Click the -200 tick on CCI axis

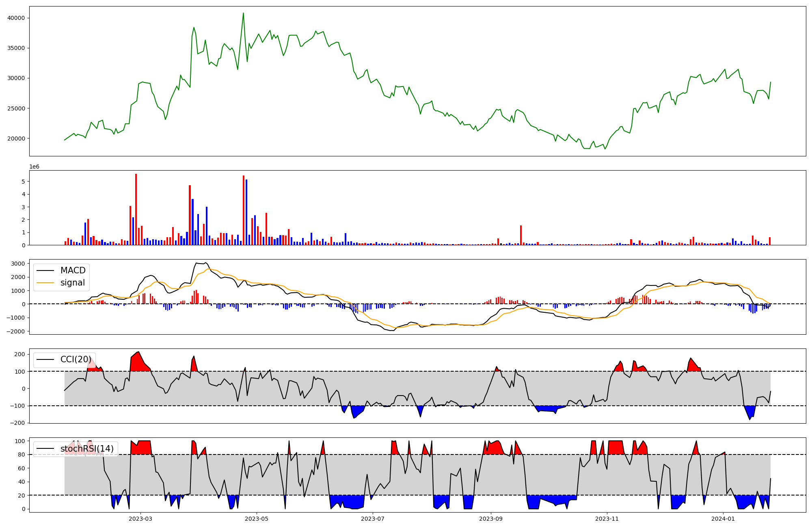17,423
